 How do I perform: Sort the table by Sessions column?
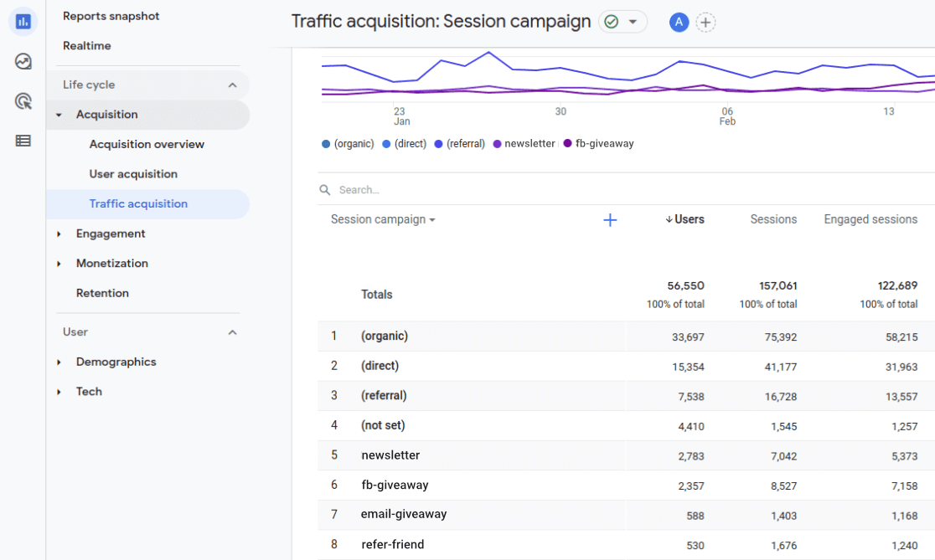pyautogui.click(x=772, y=219)
